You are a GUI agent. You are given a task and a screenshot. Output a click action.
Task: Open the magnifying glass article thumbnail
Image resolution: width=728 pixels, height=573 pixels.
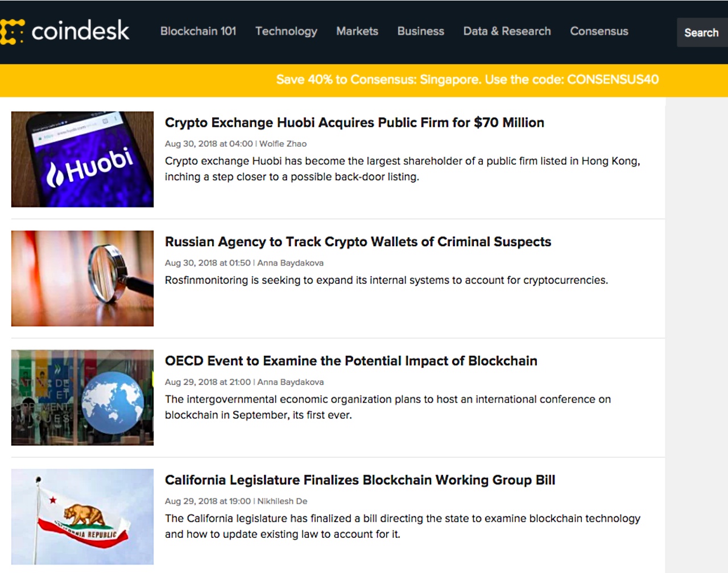(82, 279)
